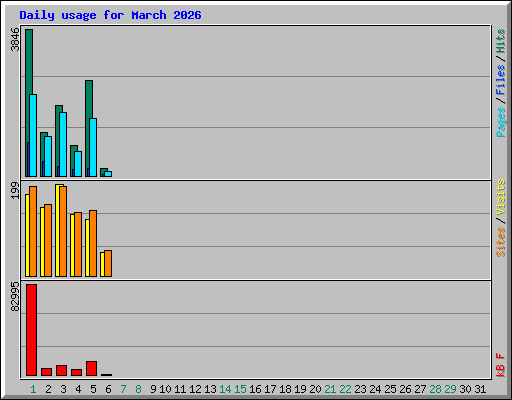The image size is (512, 400).
Task: Click the 'KB F' legend label
Action: [x=500, y=365]
